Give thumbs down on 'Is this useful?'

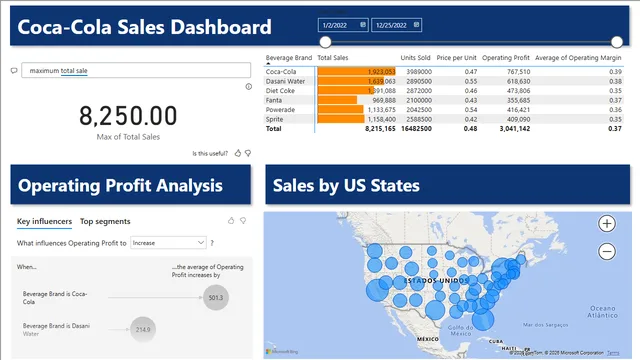[248, 153]
